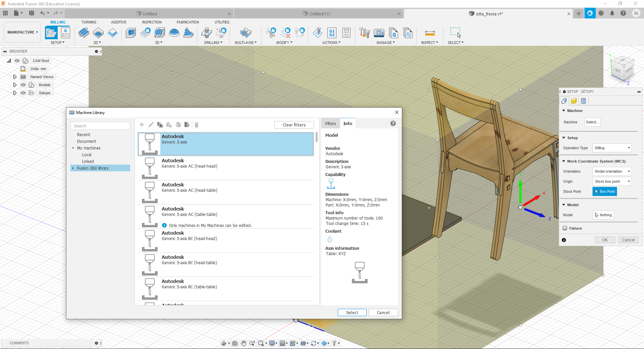Switch to the Untitled*(1) document tab

tap(318, 14)
